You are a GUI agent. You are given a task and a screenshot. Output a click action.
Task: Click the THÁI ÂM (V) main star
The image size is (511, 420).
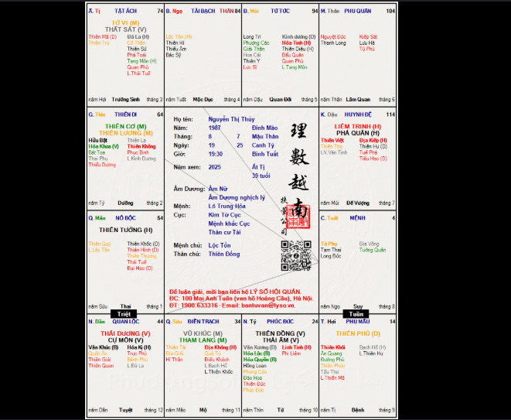(281, 340)
